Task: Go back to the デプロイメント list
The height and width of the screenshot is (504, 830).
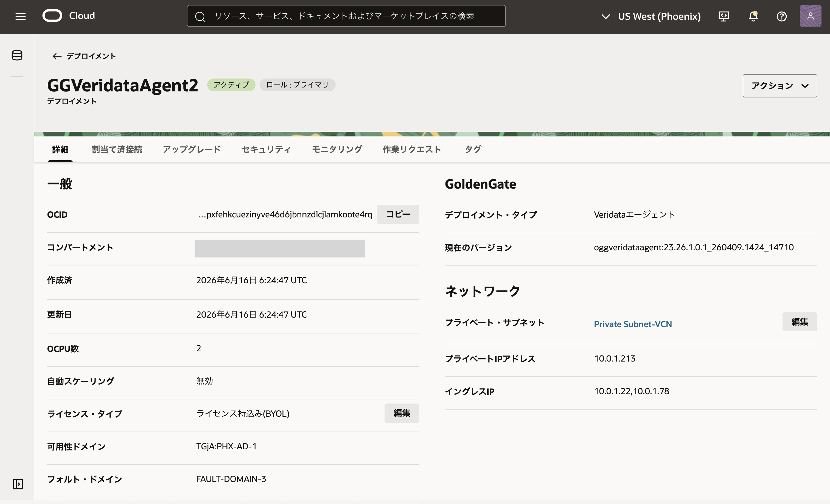Action: tap(91, 56)
